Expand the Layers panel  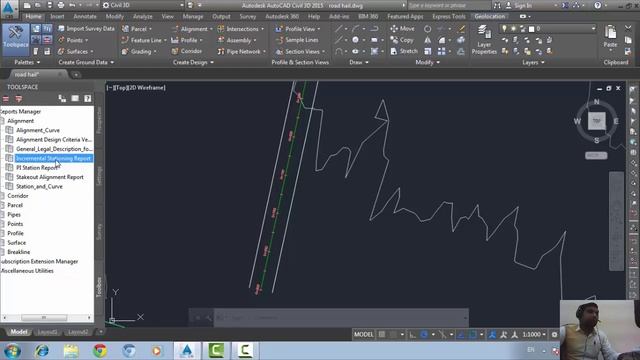pyautogui.click(x=533, y=62)
